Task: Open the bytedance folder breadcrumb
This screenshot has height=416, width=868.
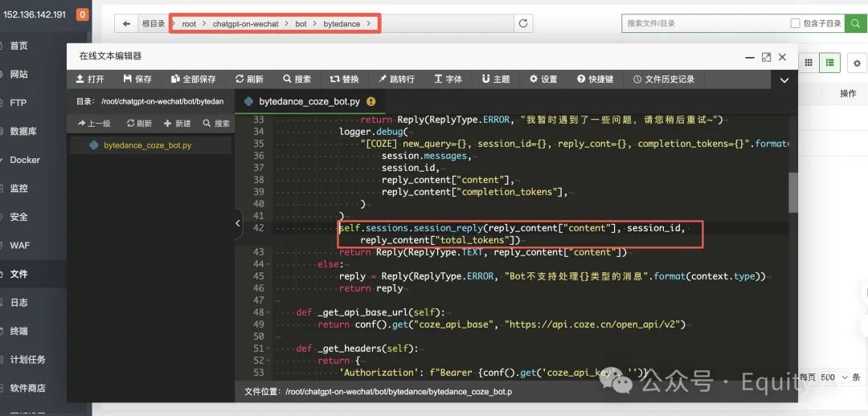Action: [342, 24]
